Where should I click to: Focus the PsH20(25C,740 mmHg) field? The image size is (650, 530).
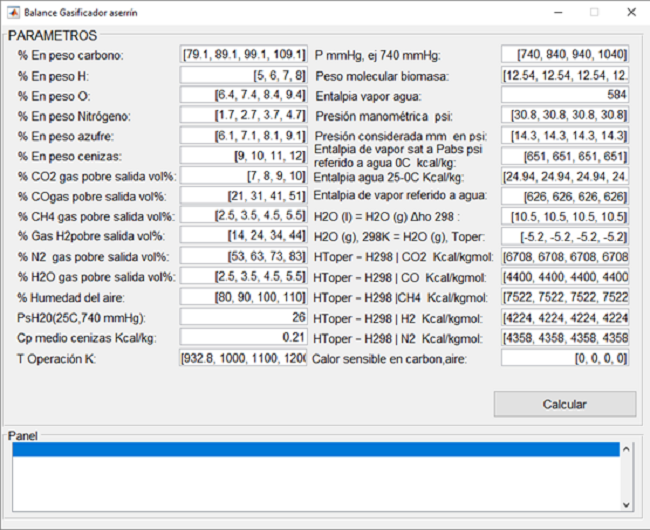[x=243, y=317]
